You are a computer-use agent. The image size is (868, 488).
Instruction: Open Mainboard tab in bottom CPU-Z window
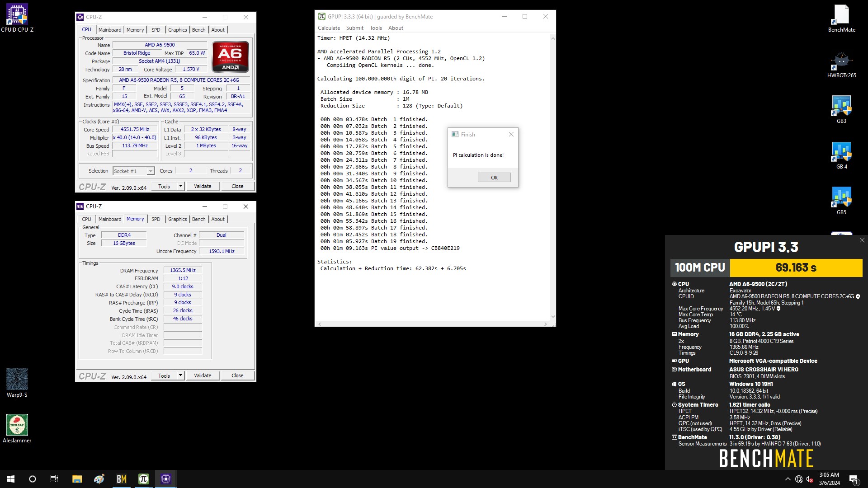pyautogui.click(x=110, y=219)
